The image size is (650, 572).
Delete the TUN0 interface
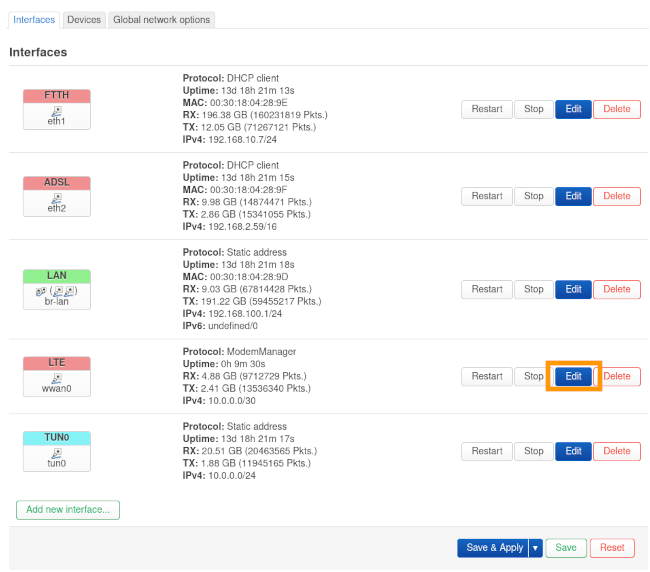click(x=617, y=451)
